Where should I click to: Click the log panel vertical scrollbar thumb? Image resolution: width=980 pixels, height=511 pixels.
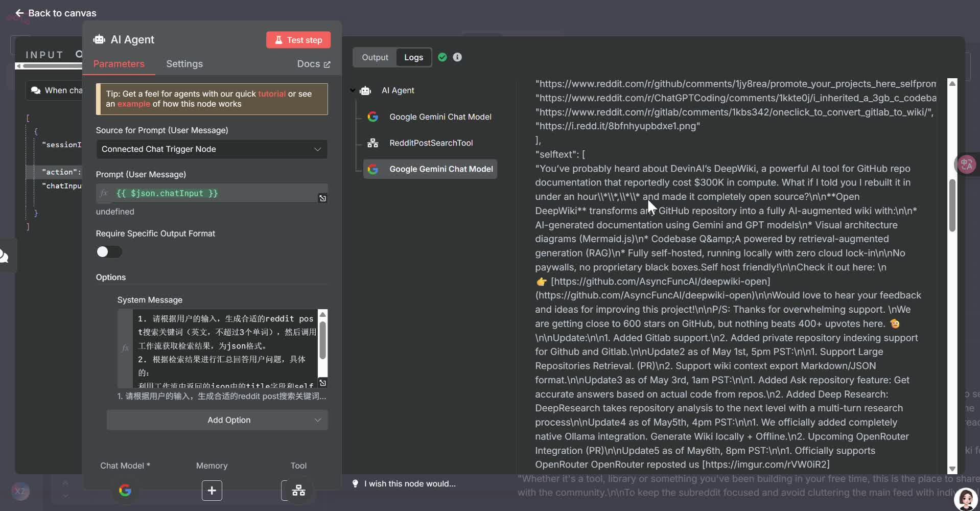click(952, 205)
